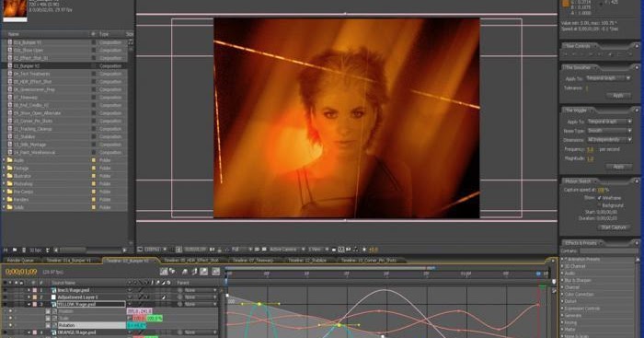Screen dimensions: 644x338
Task: Toggle adjustment layer switch on Adjustment Layer 1
Action: click(164, 297)
